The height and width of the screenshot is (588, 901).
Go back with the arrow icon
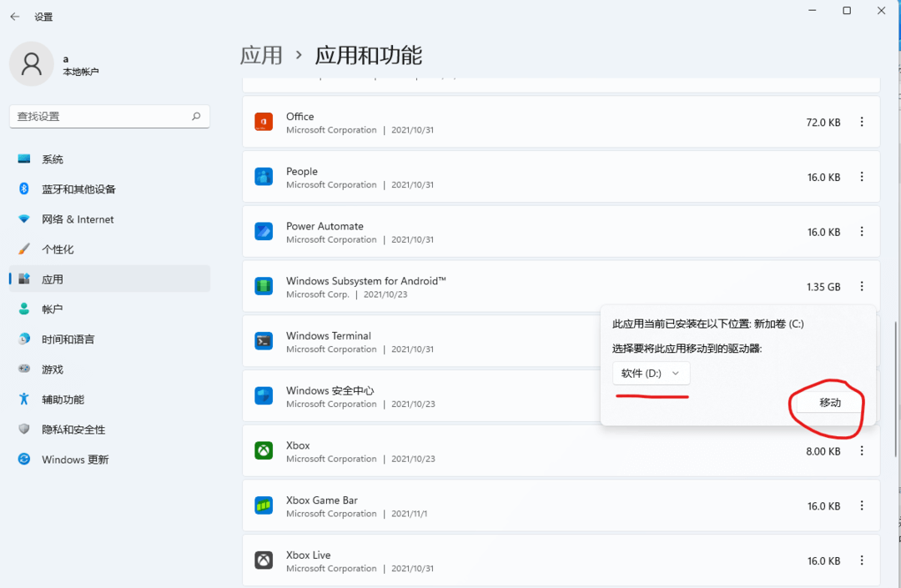point(15,17)
